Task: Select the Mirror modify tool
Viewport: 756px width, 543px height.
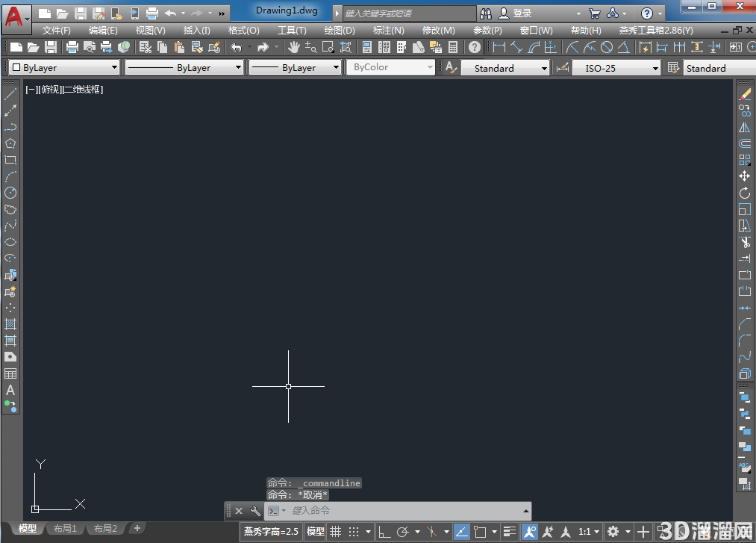Action: click(x=745, y=127)
